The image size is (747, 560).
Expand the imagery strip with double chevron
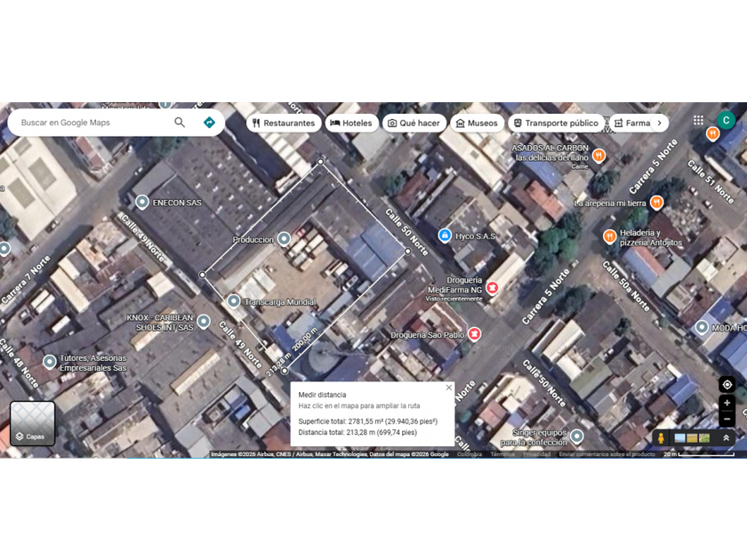(726, 438)
